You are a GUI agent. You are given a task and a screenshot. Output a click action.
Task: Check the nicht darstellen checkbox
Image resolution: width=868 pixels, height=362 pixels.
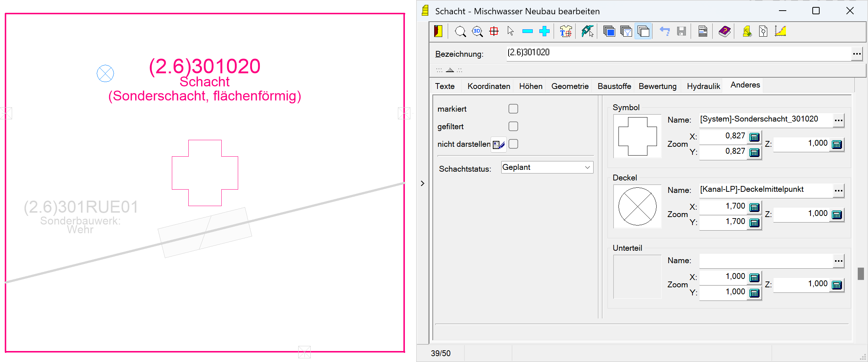(513, 144)
